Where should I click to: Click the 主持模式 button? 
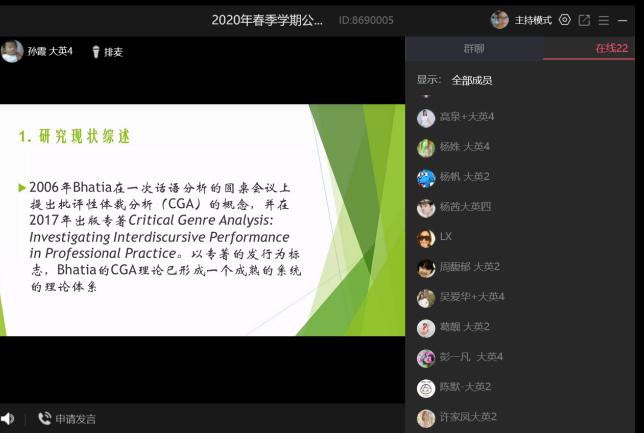click(534, 20)
